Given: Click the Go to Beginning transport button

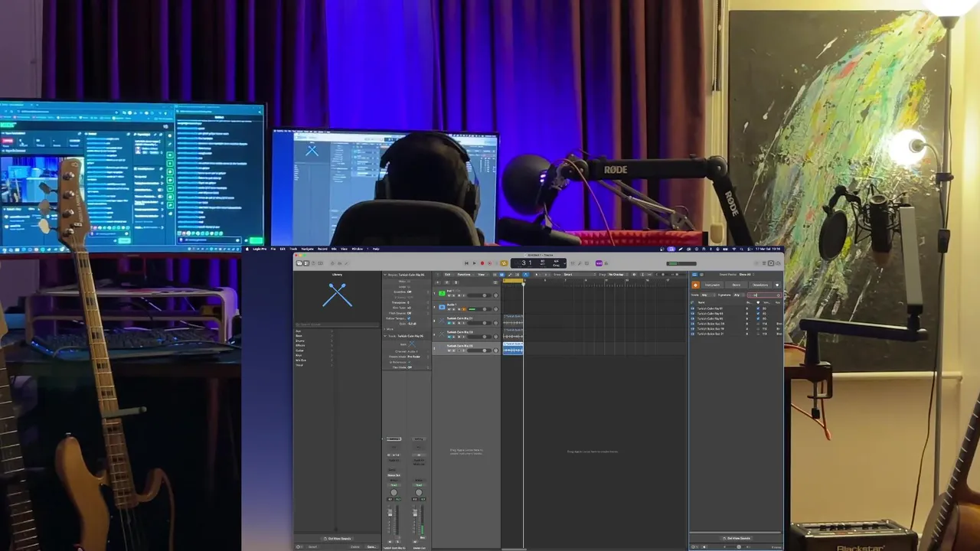Looking at the screenshot, I should (x=466, y=263).
